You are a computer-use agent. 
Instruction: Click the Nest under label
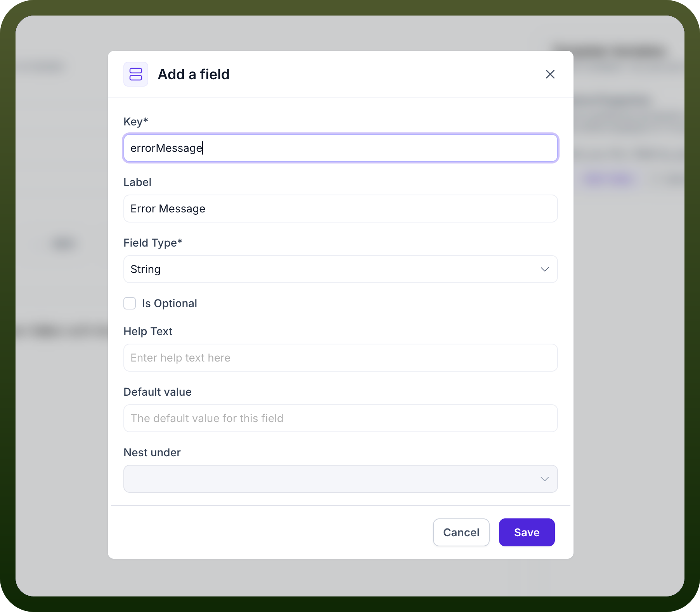[x=152, y=452]
